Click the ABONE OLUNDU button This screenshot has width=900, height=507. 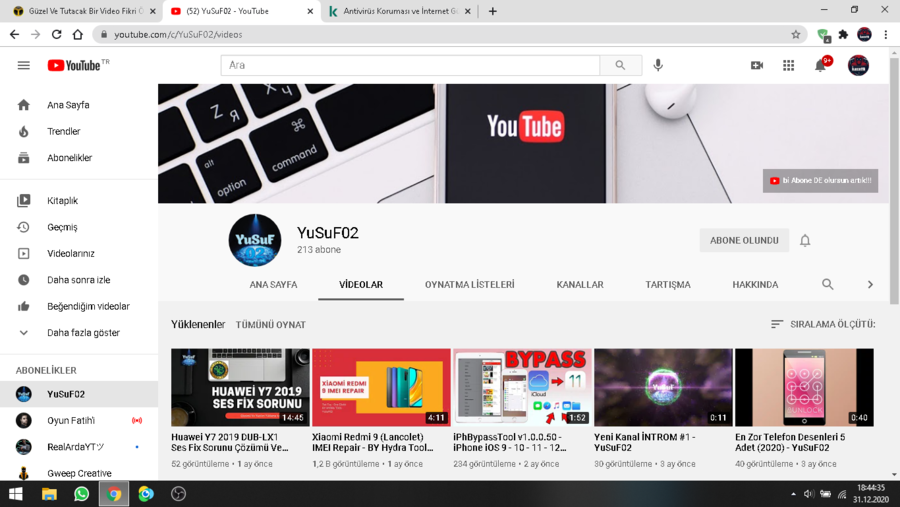pyautogui.click(x=744, y=241)
